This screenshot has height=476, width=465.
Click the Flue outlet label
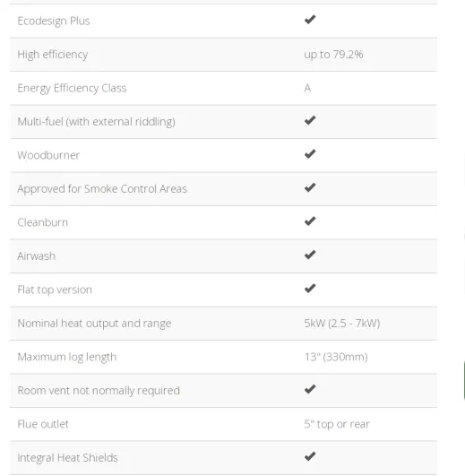43,424
